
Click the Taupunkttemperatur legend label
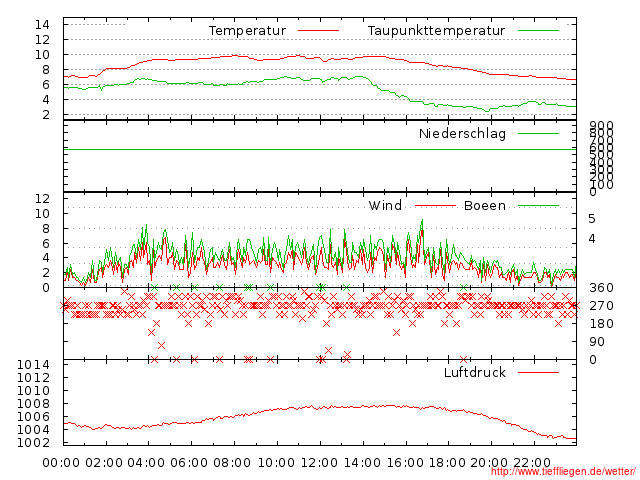[436, 31]
